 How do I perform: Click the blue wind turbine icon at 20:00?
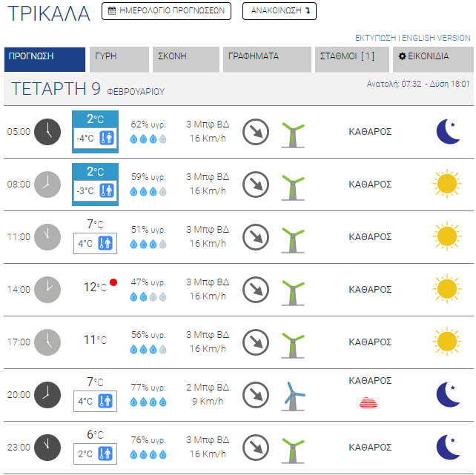293,396
